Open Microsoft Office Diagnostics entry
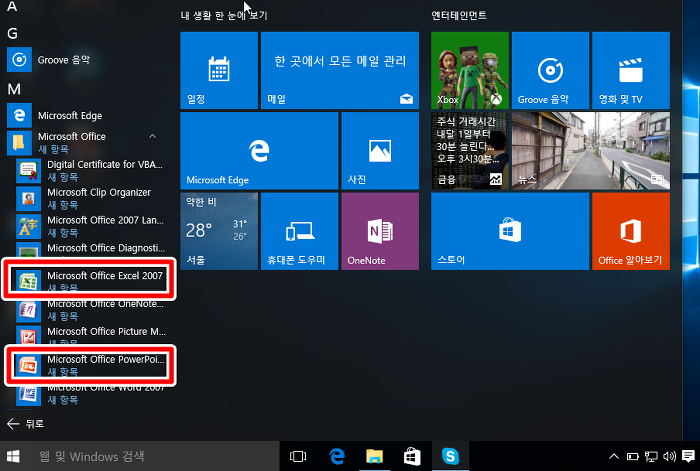 (91, 249)
